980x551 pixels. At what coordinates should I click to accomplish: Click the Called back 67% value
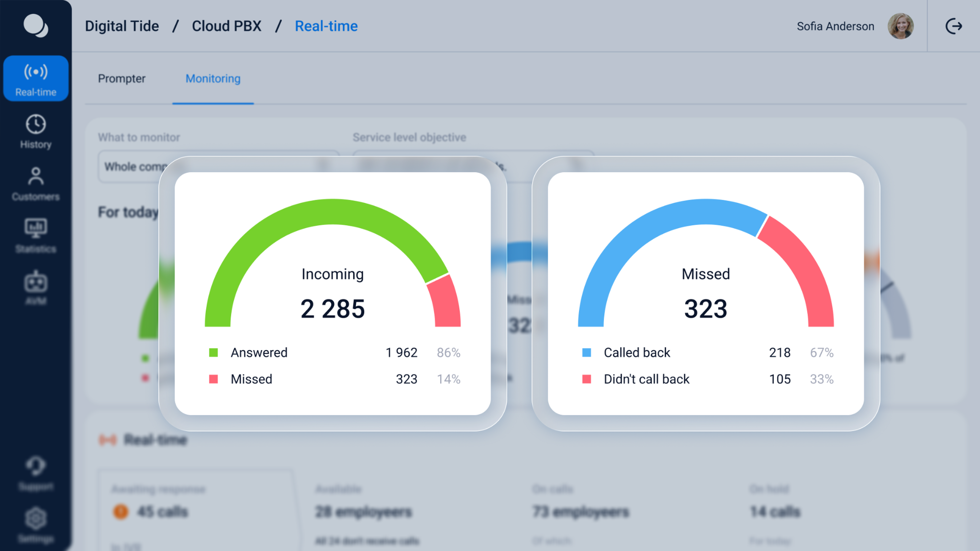pos(822,353)
